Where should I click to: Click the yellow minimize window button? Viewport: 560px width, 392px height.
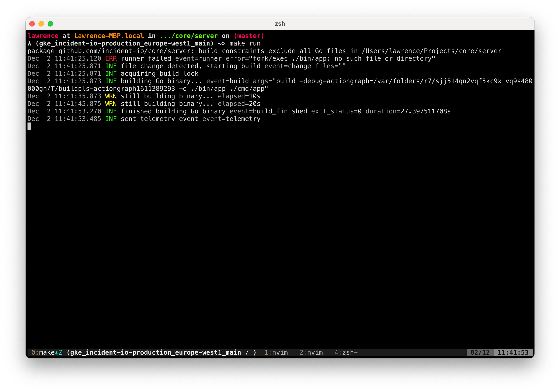tap(41, 24)
